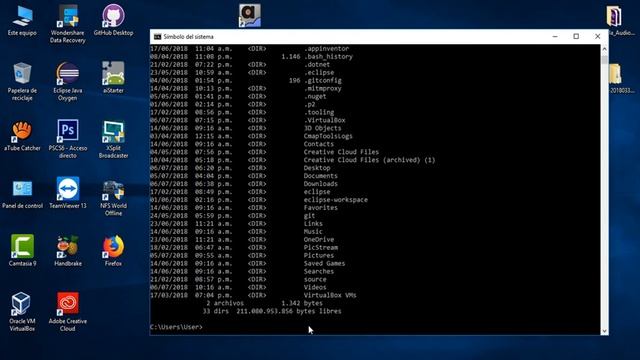Image resolution: width=640 pixels, height=360 pixels.
Task: Launch Wondershare Data Recovery shortcut
Action: tap(68, 24)
